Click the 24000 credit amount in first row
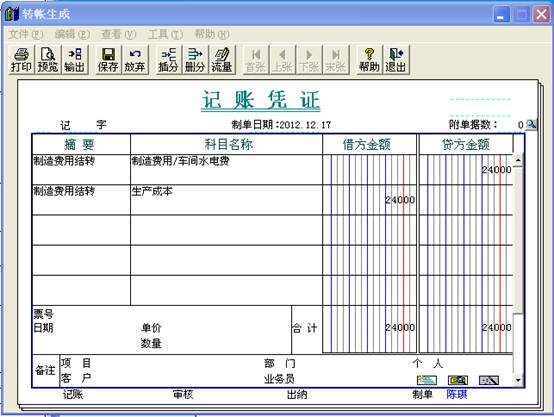554x417 pixels. click(496, 170)
